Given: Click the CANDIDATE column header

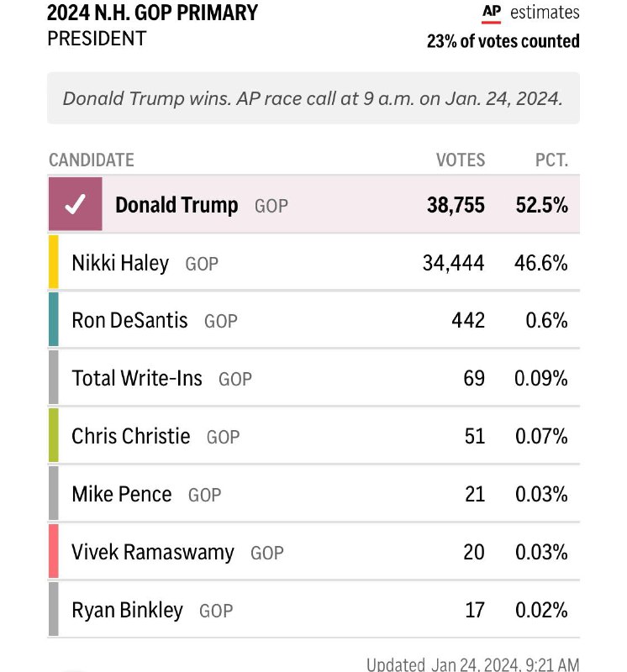Looking at the screenshot, I should click(x=91, y=160).
